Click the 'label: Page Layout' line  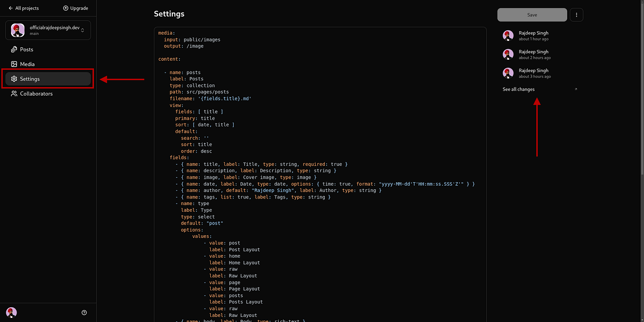click(x=235, y=289)
